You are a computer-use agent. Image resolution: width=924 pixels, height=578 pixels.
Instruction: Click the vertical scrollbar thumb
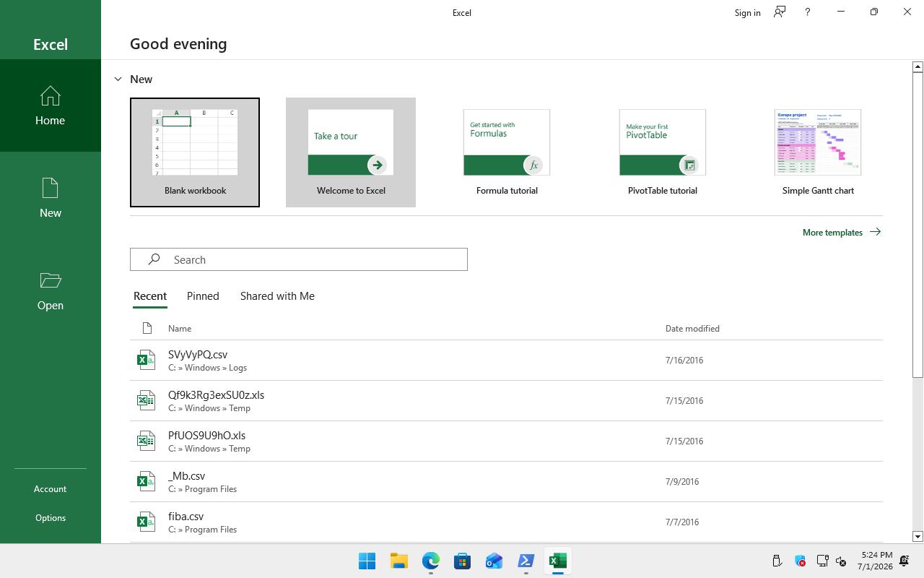click(x=918, y=224)
